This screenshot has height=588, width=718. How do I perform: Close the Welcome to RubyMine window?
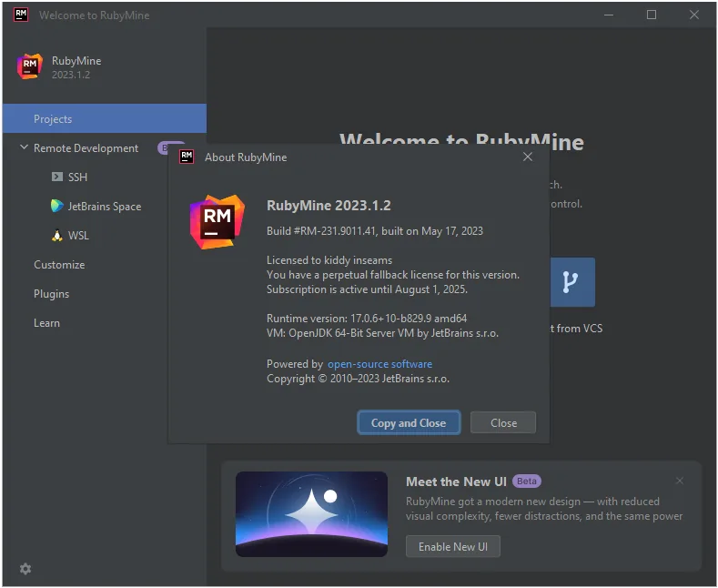(x=694, y=15)
